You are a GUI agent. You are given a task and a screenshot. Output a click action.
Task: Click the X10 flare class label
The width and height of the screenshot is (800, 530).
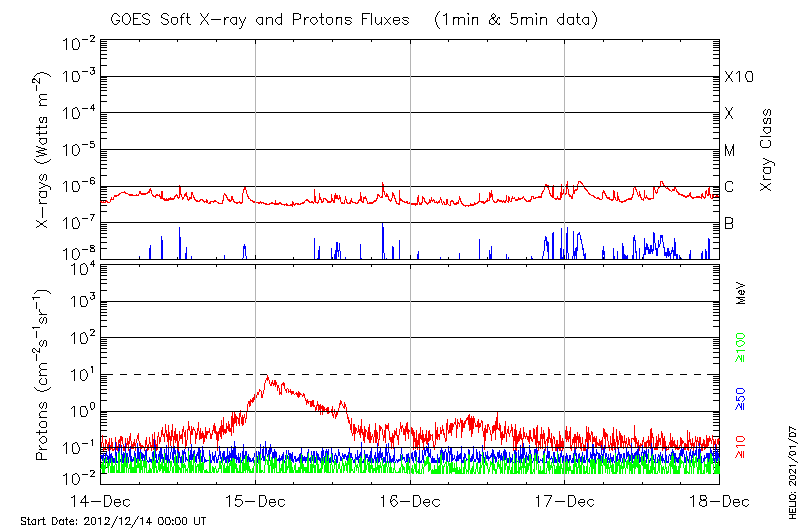[x=737, y=77]
